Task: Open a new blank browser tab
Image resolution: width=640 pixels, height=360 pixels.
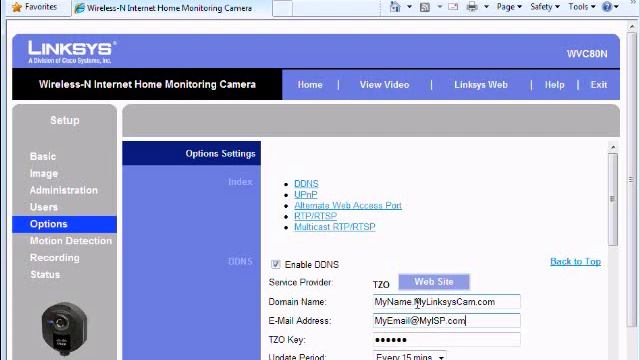Action: [x=282, y=8]
